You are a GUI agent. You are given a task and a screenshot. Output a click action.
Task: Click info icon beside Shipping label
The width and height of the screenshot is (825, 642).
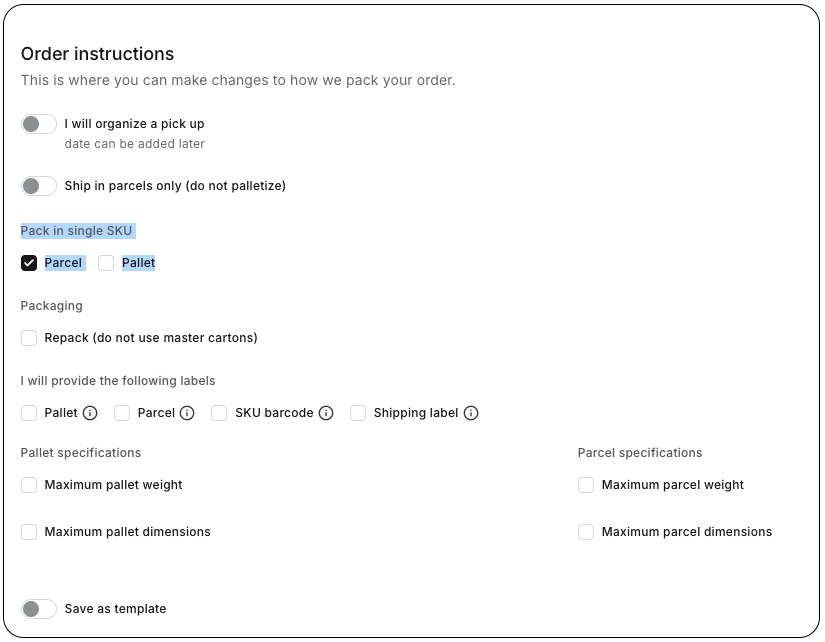[471, 413]
